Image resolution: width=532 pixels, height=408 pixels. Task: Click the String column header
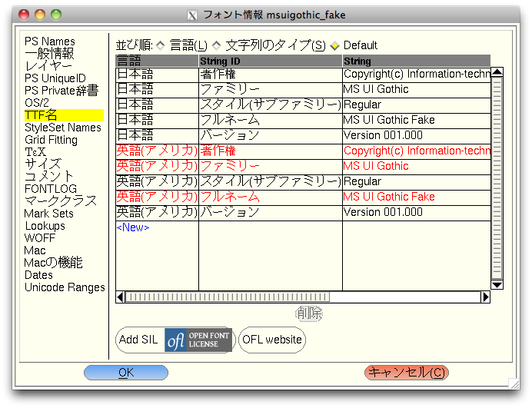417,61
